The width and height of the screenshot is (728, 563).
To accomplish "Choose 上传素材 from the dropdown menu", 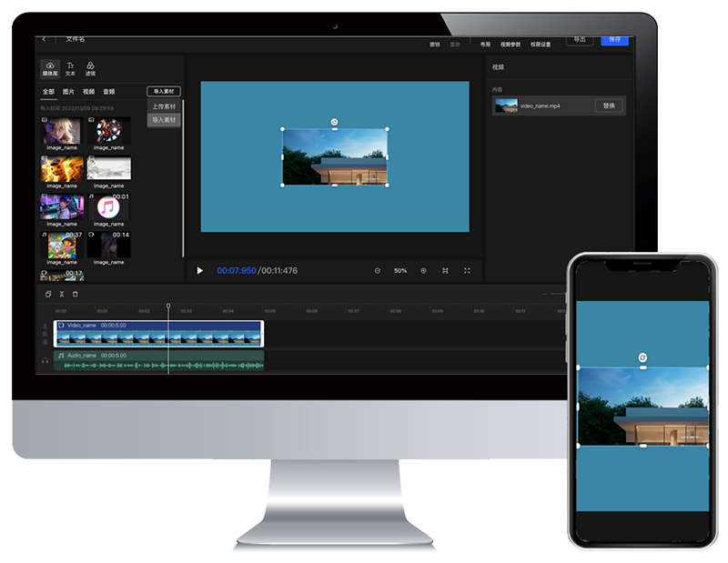I will point(164,106).
